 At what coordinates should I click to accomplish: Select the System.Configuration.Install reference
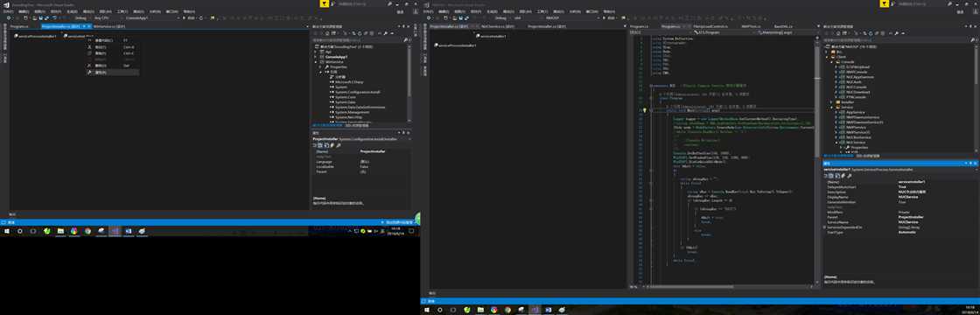point(357,92)
